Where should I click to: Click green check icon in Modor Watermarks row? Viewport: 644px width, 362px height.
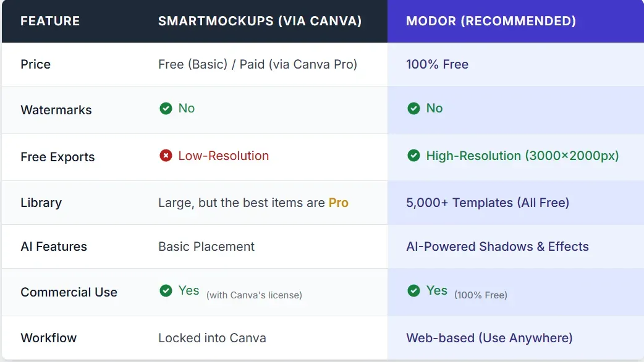(413, 109)
